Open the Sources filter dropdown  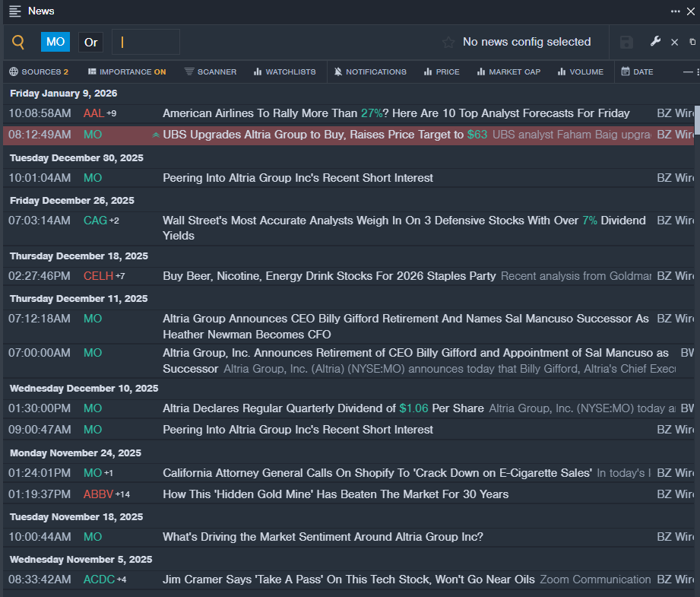[x=39, y=72]
